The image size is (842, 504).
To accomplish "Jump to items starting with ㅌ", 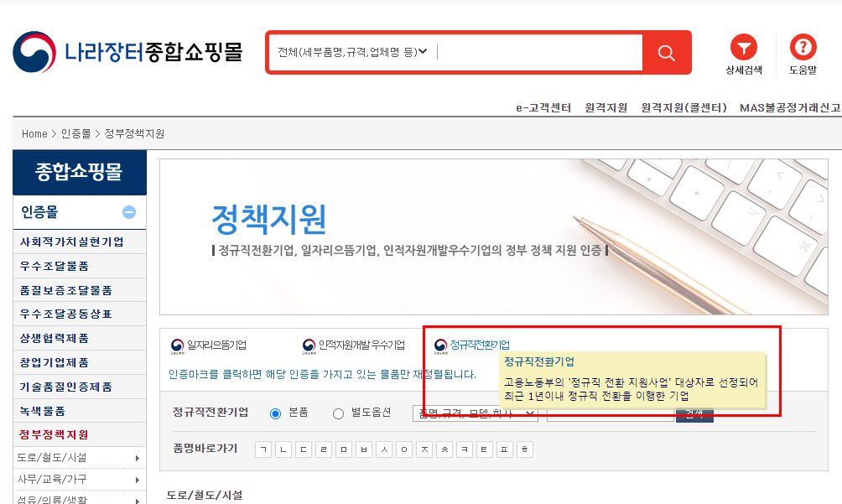I will tap(485, 449).
